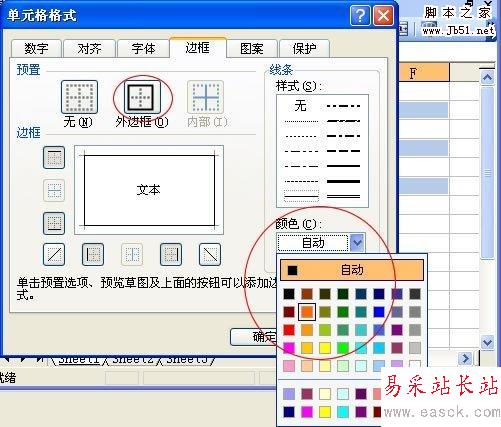Viewport: 501px width, 427px height.
Task: Pick the bright green color swatch
Action: (x=343, y=348)
